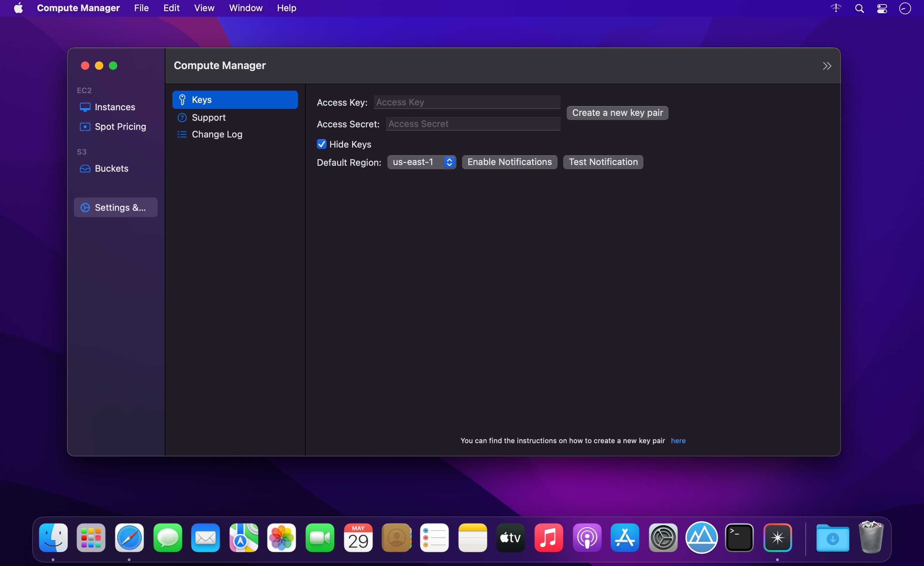The width and height of the screenshot is (924, 566).
Task: Open the Default Region us-east-1 dropdown
Action: pos(422,162)
